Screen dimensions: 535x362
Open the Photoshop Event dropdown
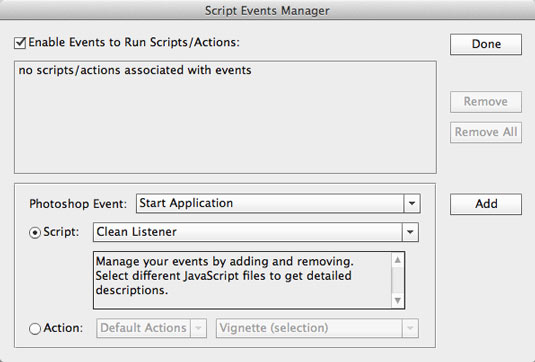278,203
